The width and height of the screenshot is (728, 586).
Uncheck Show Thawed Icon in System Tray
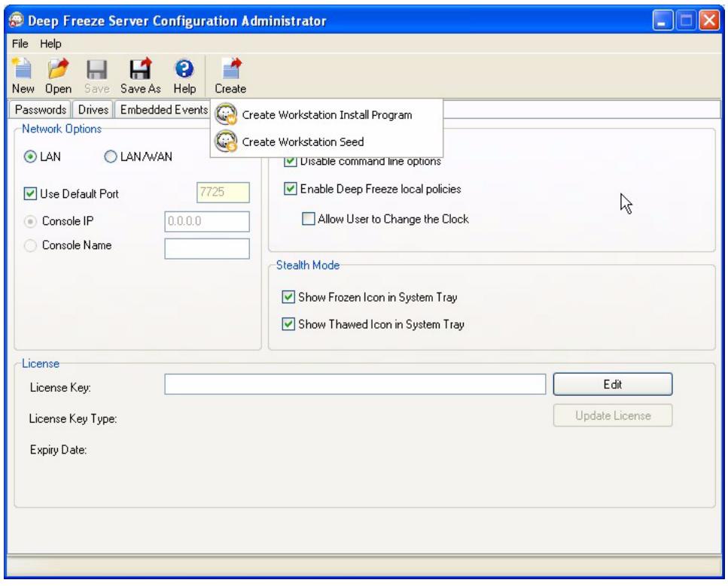point(288,324)
